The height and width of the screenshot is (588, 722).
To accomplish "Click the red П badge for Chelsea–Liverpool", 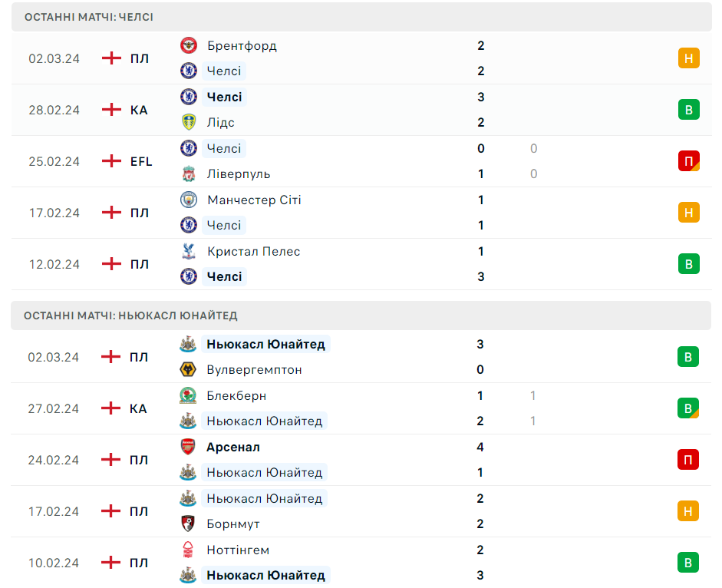I will (x=688, y=161).
